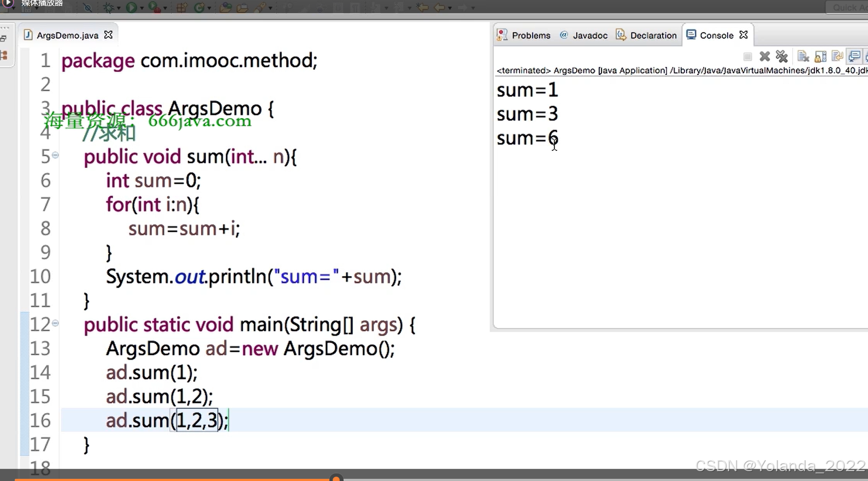Switch to the Declaration tab
The image size is (868, 481).
[x=647, y=35]
